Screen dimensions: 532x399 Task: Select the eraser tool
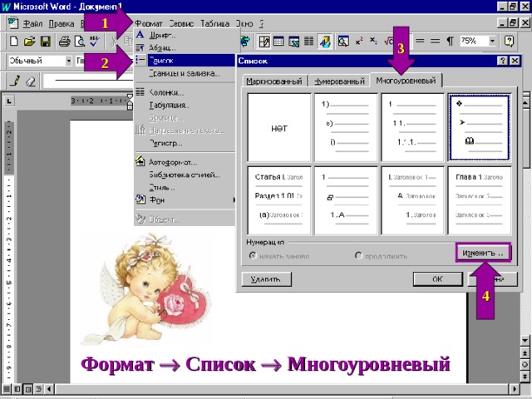[31, 81]
